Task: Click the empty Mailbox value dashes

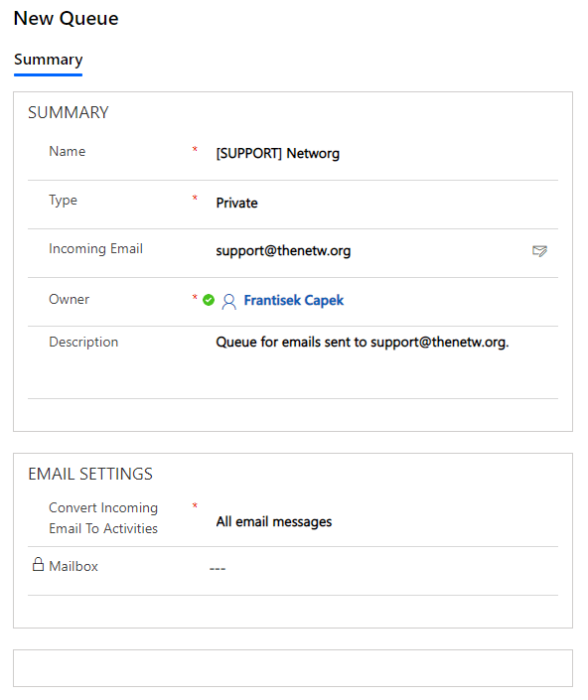Action: tap(218, 569)
